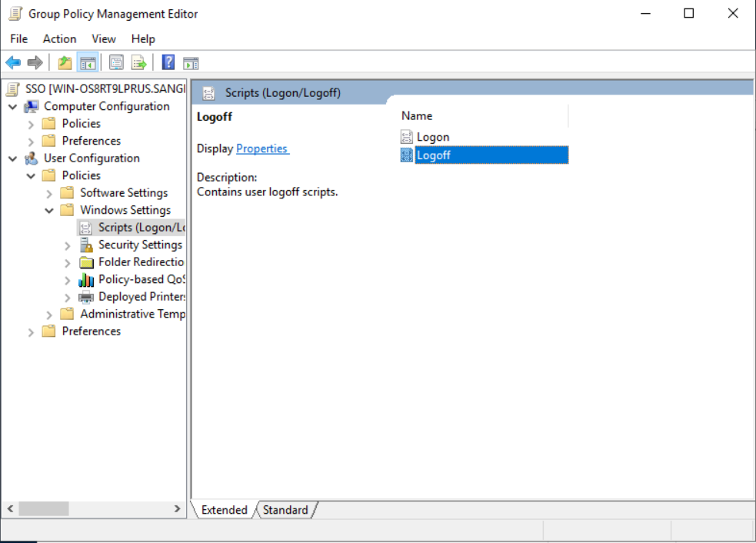Viewport: 756px width, 543px height.
Task: Collapse the Windows Settings folder
Action: (49, 211)
